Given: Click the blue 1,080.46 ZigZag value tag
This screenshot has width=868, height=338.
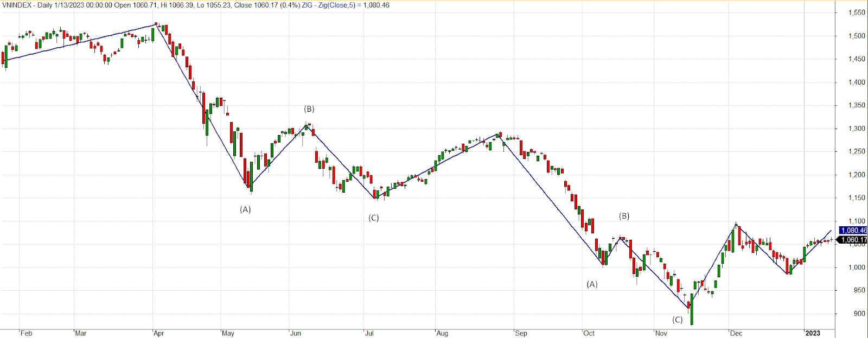Looking at the screenshot, I should 853,231.
